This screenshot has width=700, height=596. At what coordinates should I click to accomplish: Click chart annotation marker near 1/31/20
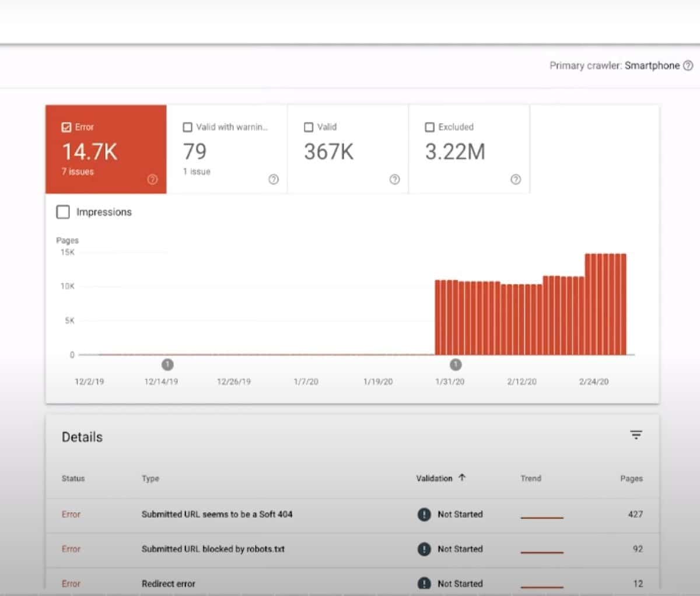click(456, 364)
